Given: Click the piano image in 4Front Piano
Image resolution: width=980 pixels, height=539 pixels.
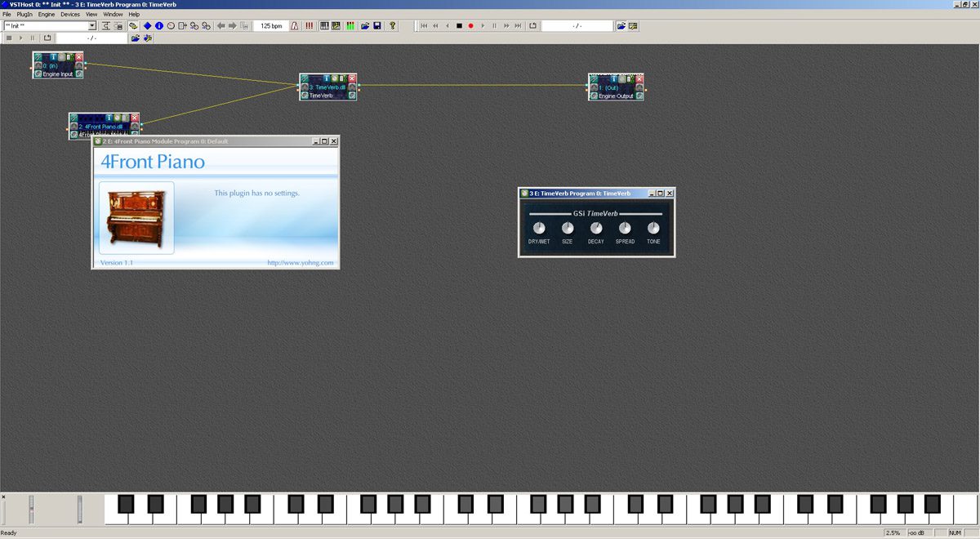Looking at the screenshot, I should click(136, 217).
